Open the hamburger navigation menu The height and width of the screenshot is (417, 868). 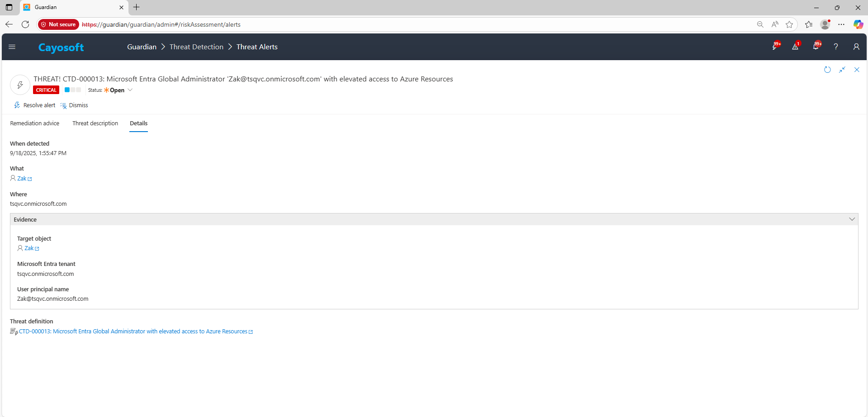click(x=12, y=47)
